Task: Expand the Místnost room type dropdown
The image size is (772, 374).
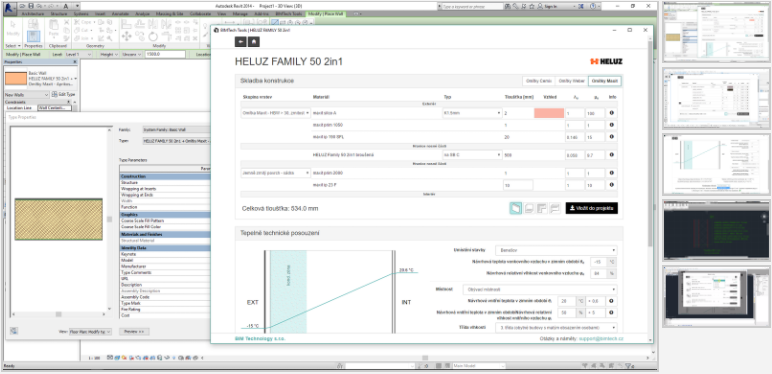Action: click(x=540, y=289)
